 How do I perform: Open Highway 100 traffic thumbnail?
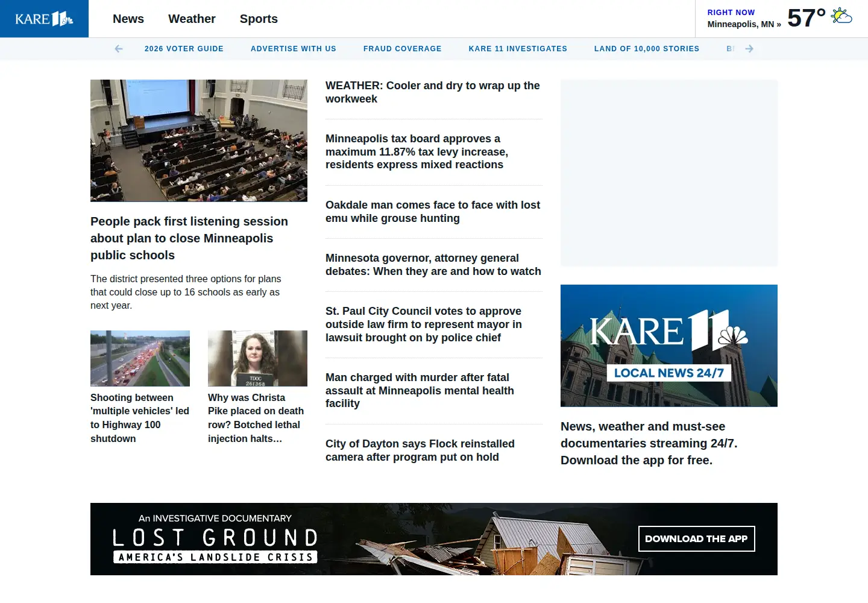tap(140, 358)
